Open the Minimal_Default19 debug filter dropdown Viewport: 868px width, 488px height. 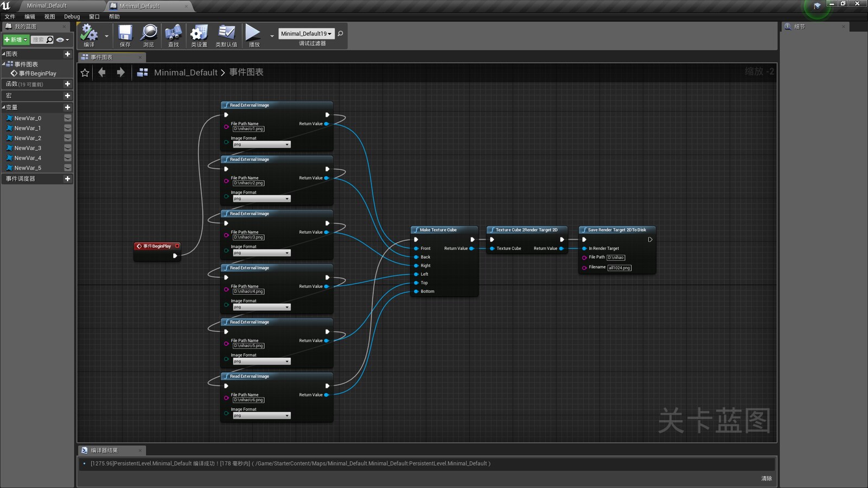coord(305,33)
